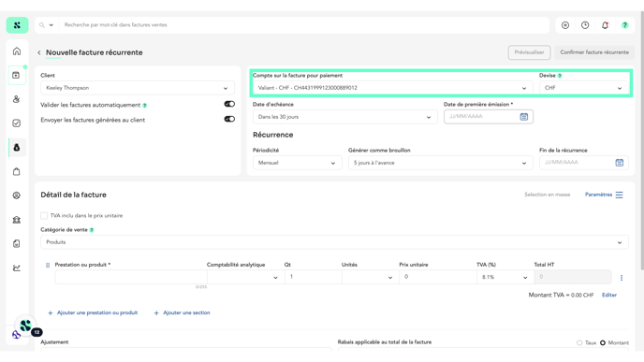This screenshot has height=362, width=644.
Task: Click Ajouter une prestation ou produit
Action: (93, 312)
